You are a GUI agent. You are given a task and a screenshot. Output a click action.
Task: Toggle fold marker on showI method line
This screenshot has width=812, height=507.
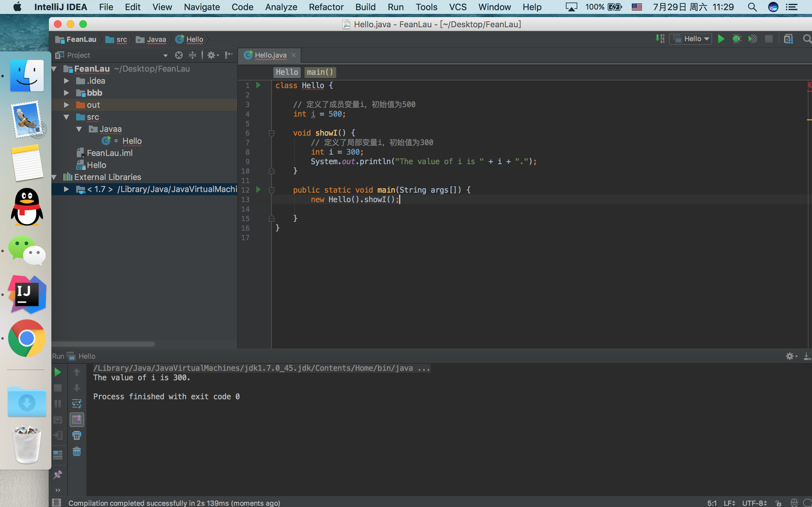[272, 133]
